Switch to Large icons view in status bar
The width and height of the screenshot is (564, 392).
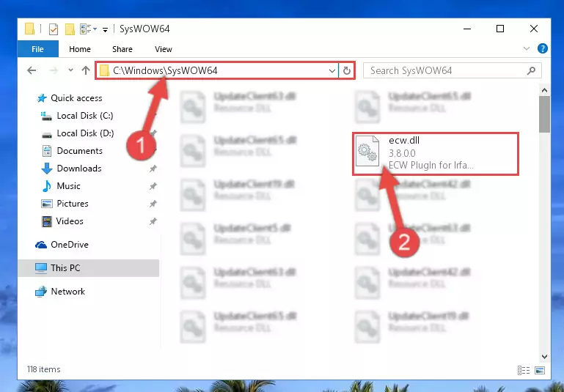pos(540,370)
